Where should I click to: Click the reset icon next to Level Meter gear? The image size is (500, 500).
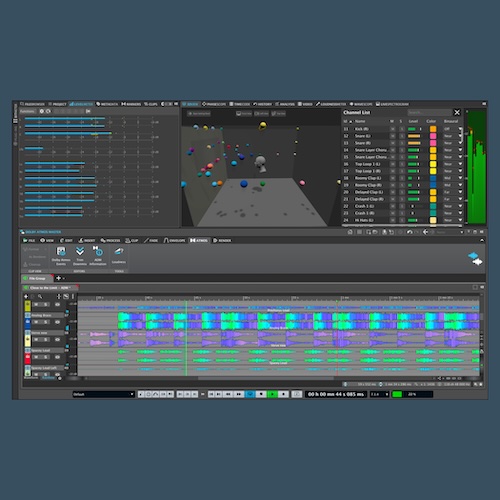click(x=48, y=111)
